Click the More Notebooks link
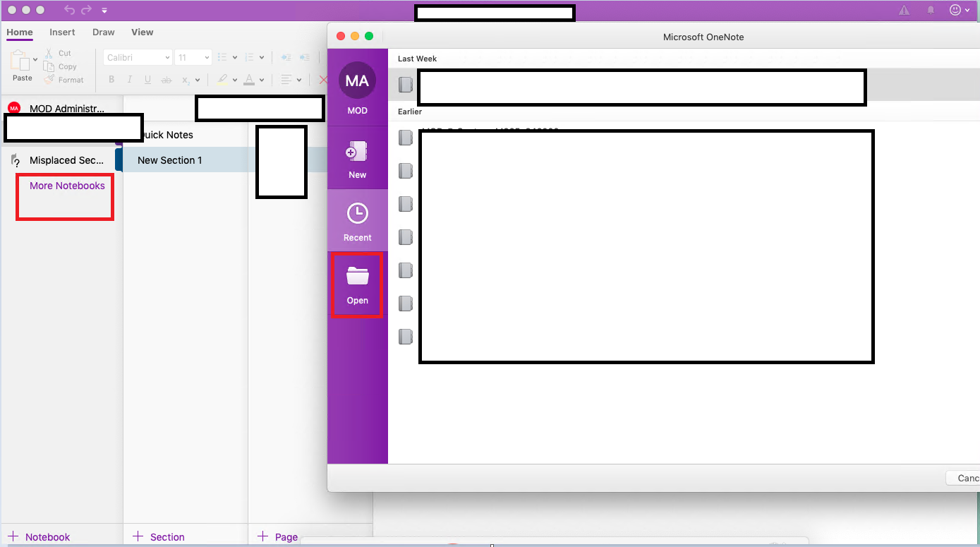This screenshot has width=980, height=547. pos(67,186)
